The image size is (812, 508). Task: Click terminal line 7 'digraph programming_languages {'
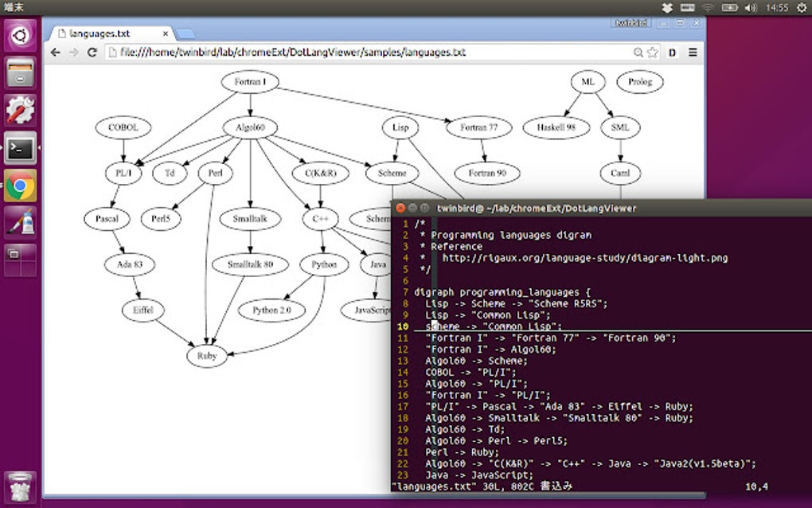click(502, 292)
